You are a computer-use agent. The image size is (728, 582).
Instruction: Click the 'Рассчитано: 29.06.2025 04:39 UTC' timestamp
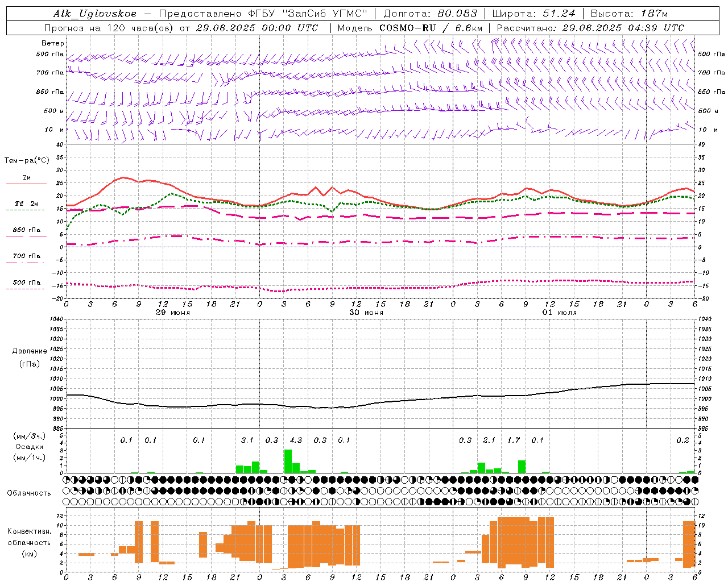(x=590, y=28)
